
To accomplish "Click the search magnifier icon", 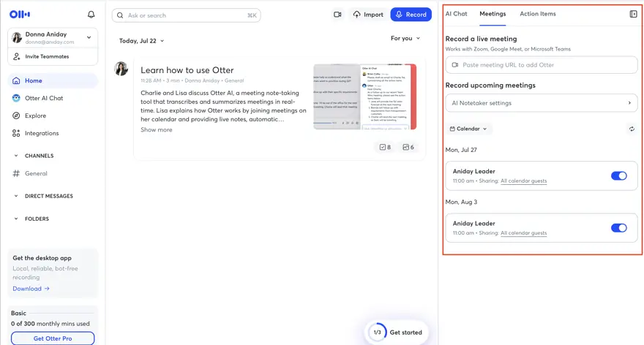I will tap(120, 15).
